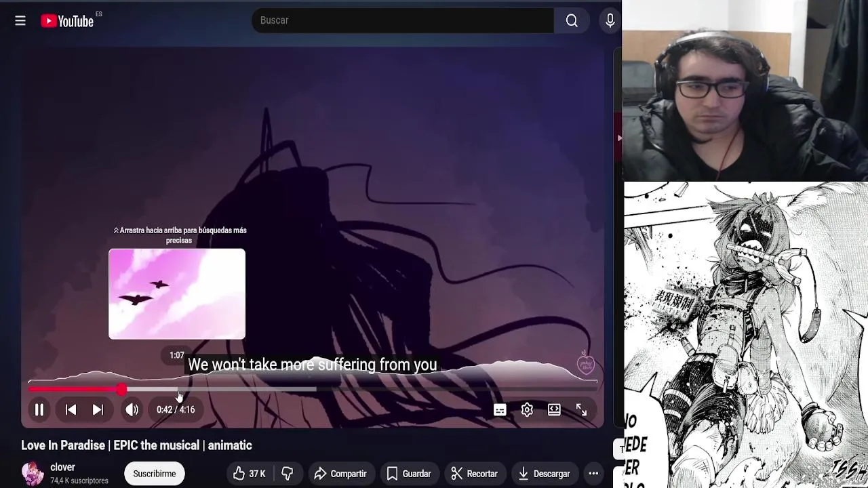The width and height of the screenshot is (868, 488).
Task: Click the birds preview thumbnail
Action: (177, 294)
